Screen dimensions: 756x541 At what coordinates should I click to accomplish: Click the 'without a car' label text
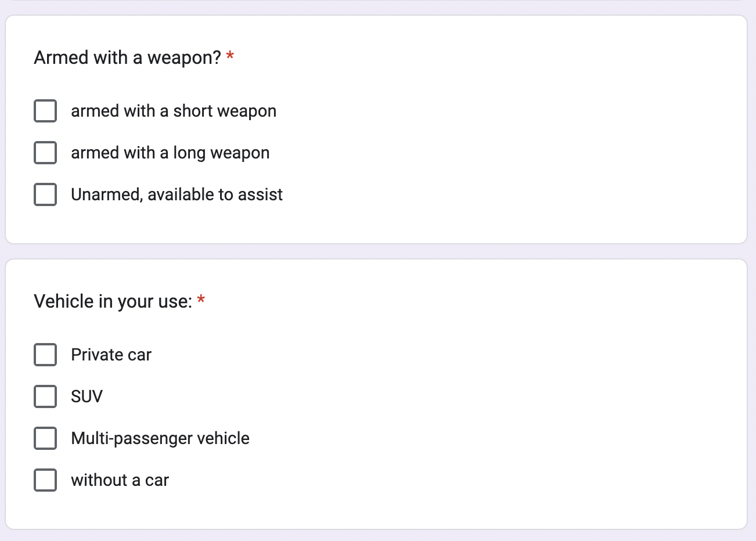(x=120, y=480)
